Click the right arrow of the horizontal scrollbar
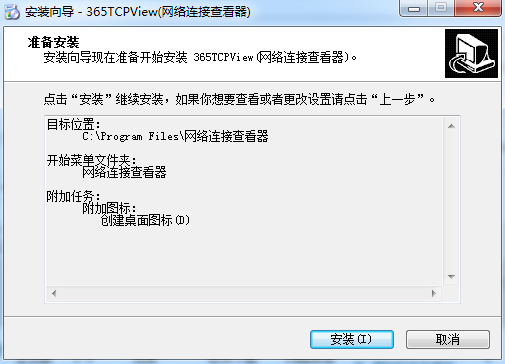The image size is (505, 364). pos(433,293)
